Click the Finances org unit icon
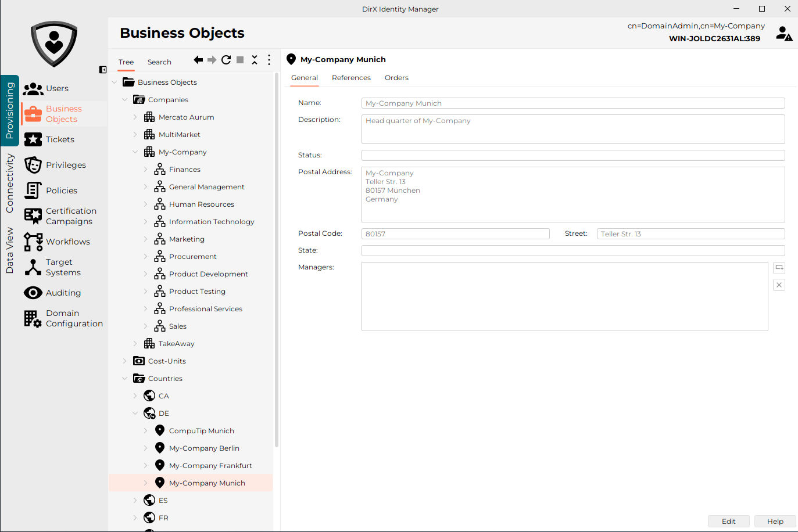The width and height of the screenshot is (798, 532). [160, 169]
